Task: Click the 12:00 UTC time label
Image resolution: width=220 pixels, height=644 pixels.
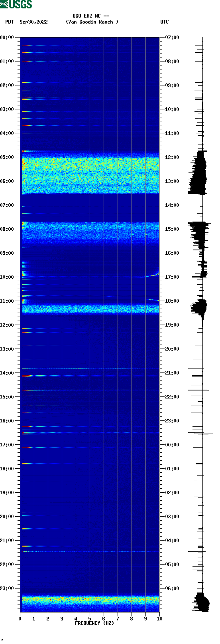Action: (x=172, y=157)
